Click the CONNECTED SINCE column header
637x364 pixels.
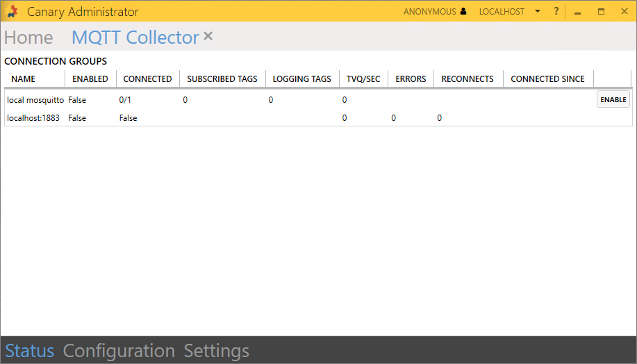547,79
